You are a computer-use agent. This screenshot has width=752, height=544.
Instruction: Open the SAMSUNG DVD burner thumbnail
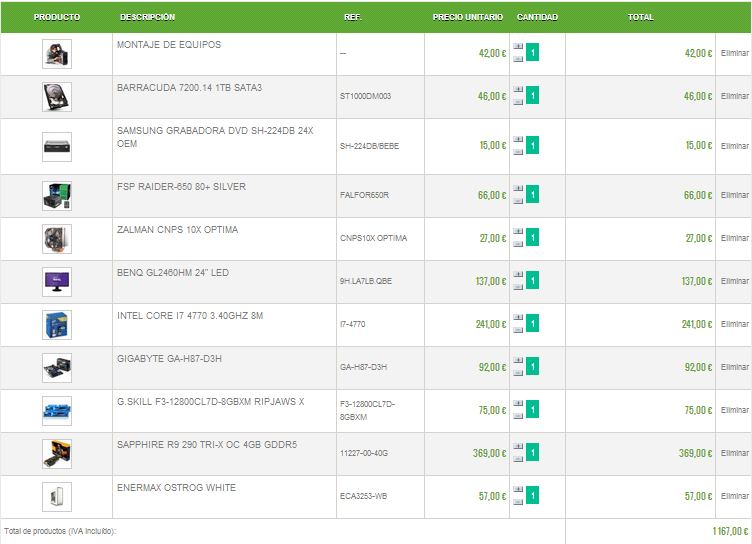pyautogui.click(x=57, y=147)
